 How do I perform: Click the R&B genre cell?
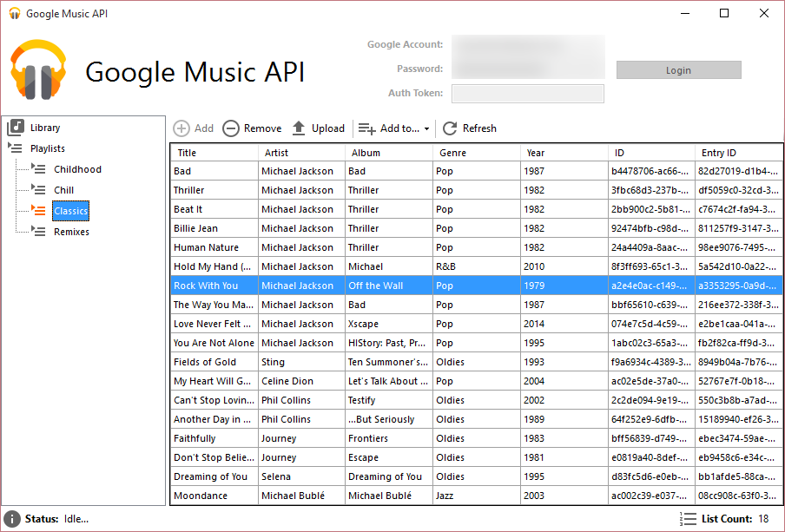coord(477,266)
